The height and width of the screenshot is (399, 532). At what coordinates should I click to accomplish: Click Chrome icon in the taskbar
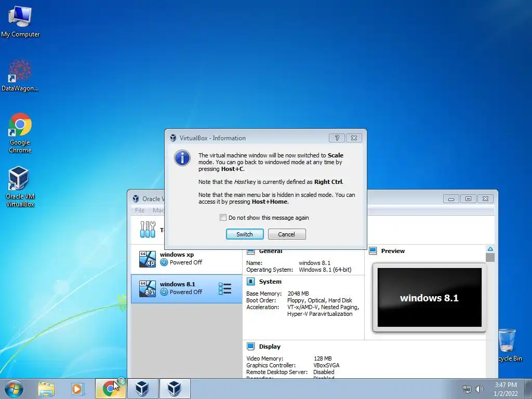tap(110, 389)
